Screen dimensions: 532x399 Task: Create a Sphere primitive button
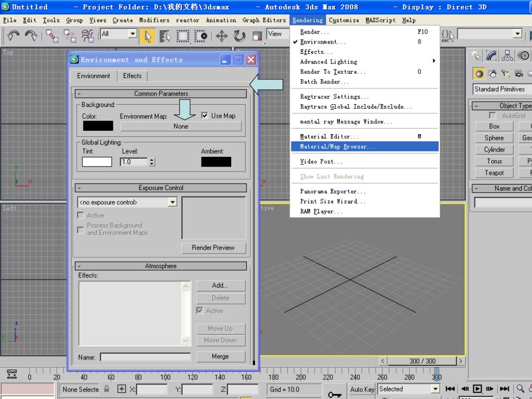coord(494,138)
